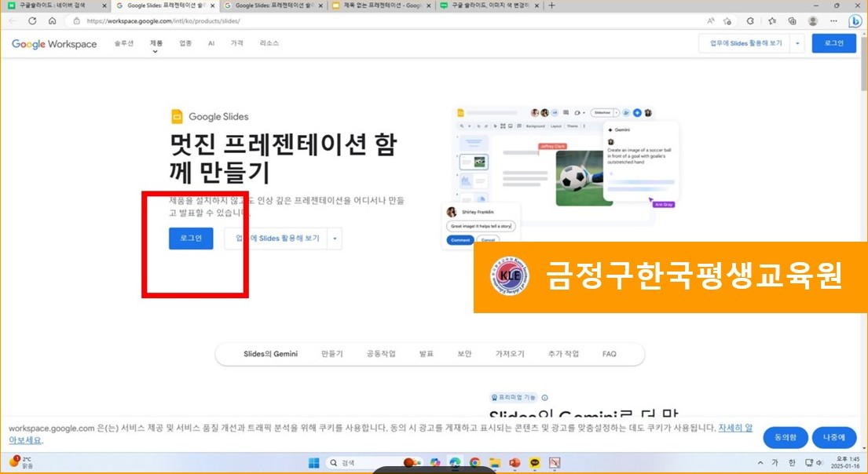Open the 업종 navigation menu
Screen dimensions: 868x474
(185, 43)
